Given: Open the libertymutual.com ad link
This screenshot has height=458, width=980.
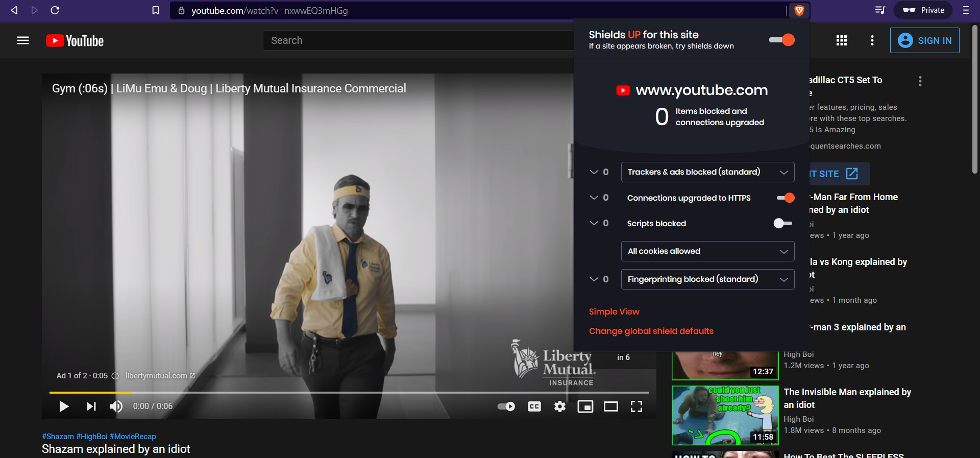Looking at the screenshot, I should 160,376.
